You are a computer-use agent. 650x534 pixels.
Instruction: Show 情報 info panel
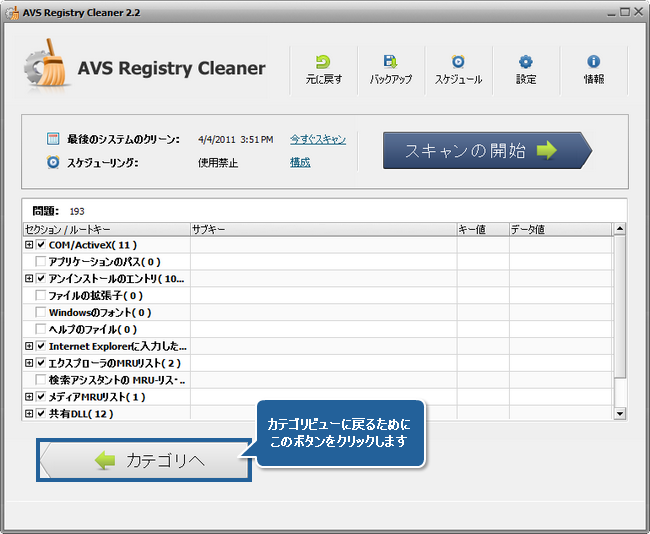click(593, 70)
